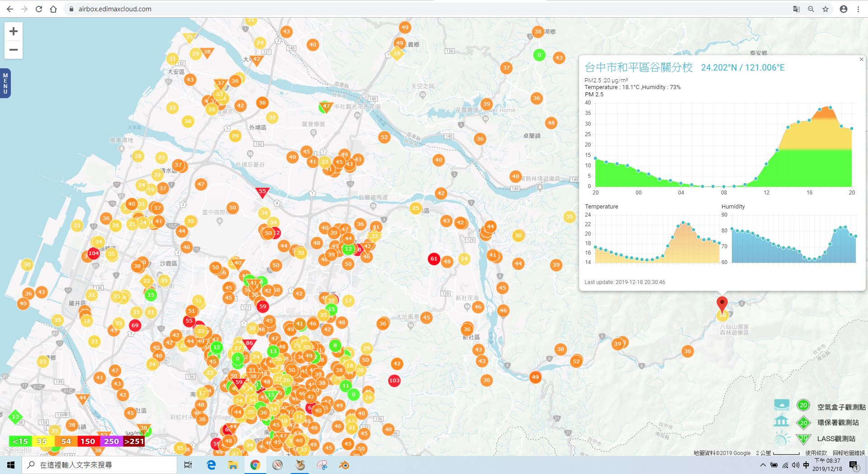Select red station marker 104
The width and height of the screenshot is (868, 474).
point(94,253)
